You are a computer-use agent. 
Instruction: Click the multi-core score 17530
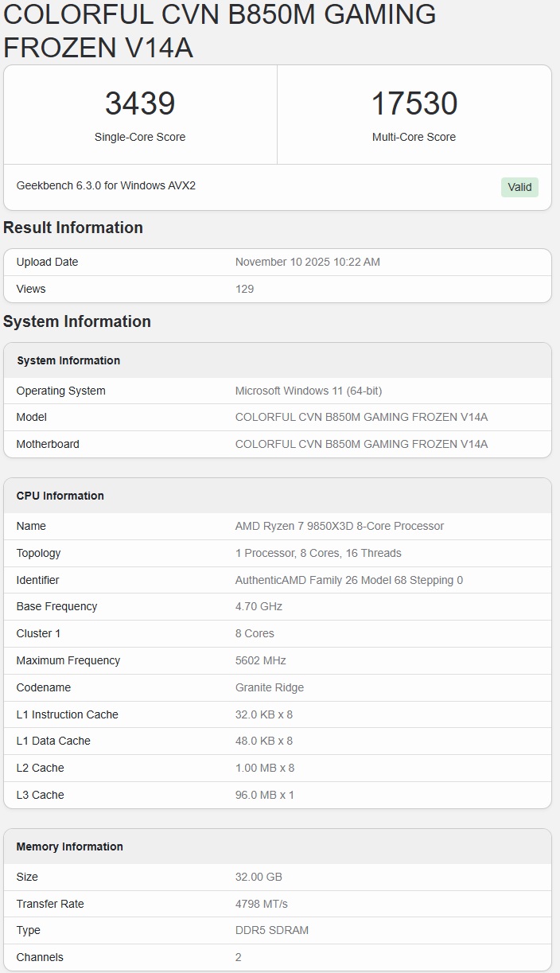414,104
